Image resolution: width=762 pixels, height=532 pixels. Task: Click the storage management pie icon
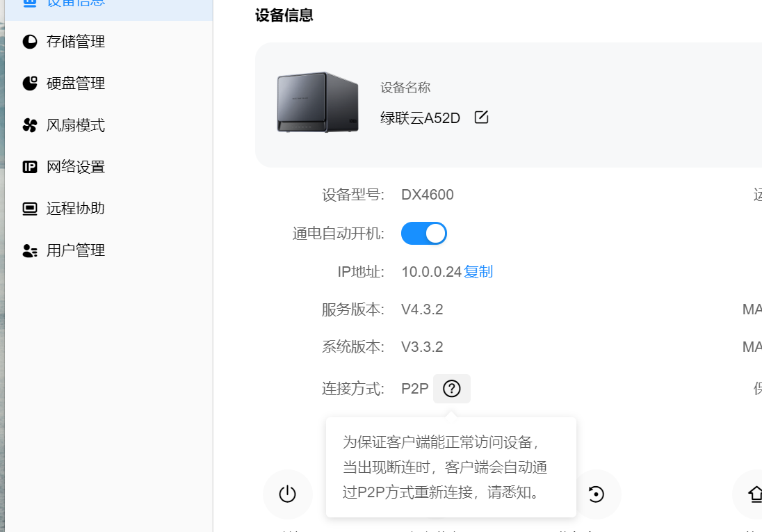coord(30,42)
